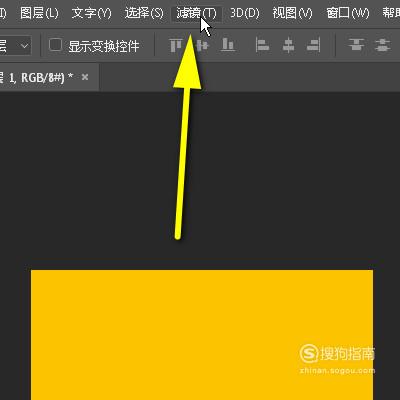Align vertical centers icon
The width and height of the screenshot is (400, 400).
click(x=202, y=45)
